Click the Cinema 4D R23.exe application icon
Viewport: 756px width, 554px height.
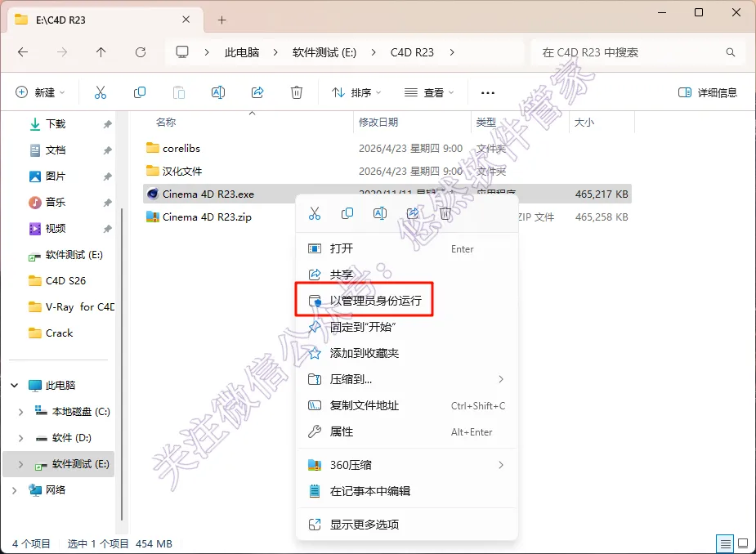tap(153, 194)
